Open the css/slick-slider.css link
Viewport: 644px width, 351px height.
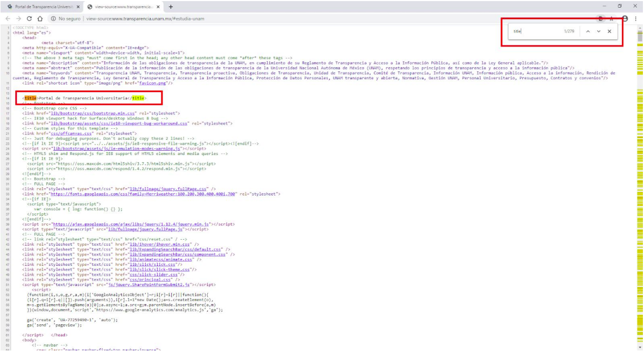tap(154, 275)
